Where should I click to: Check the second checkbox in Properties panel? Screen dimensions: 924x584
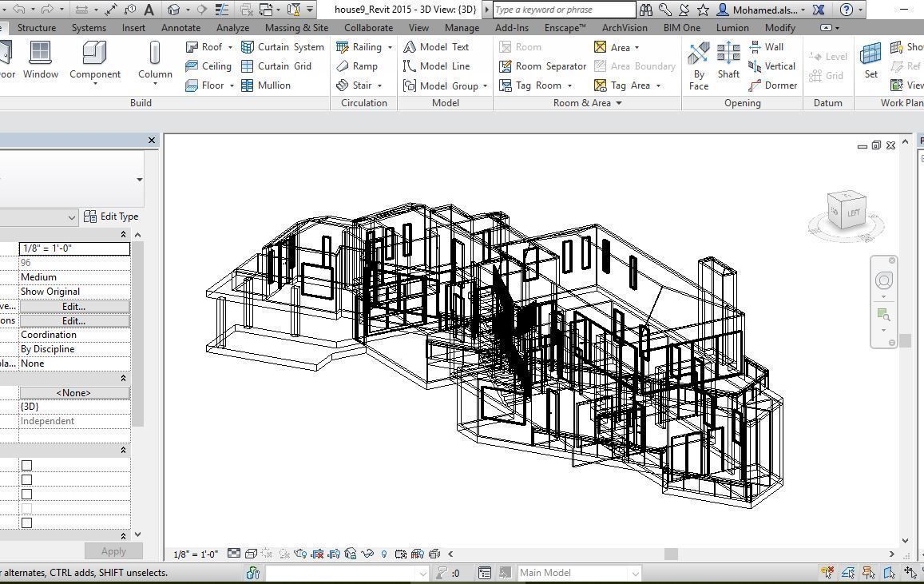(x=26, y=479)
